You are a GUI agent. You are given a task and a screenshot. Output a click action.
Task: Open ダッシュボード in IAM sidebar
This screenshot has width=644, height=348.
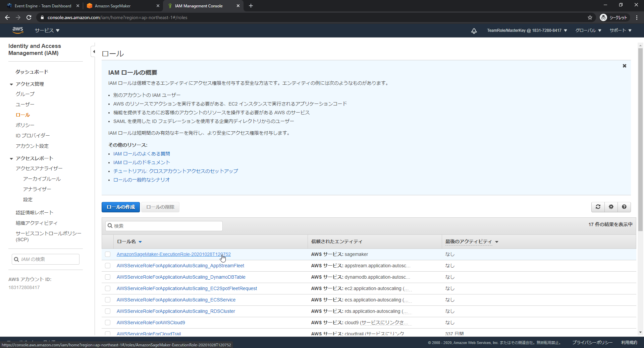click(32, 72)
